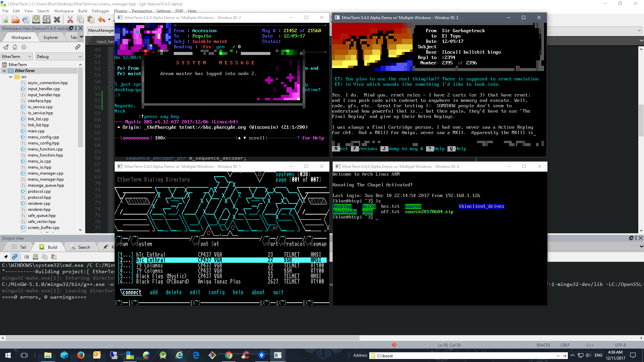Viewport: 644px width, 362px height.
Task: Select menu_manager.cpp in the file tree
Action: point(45,173)
